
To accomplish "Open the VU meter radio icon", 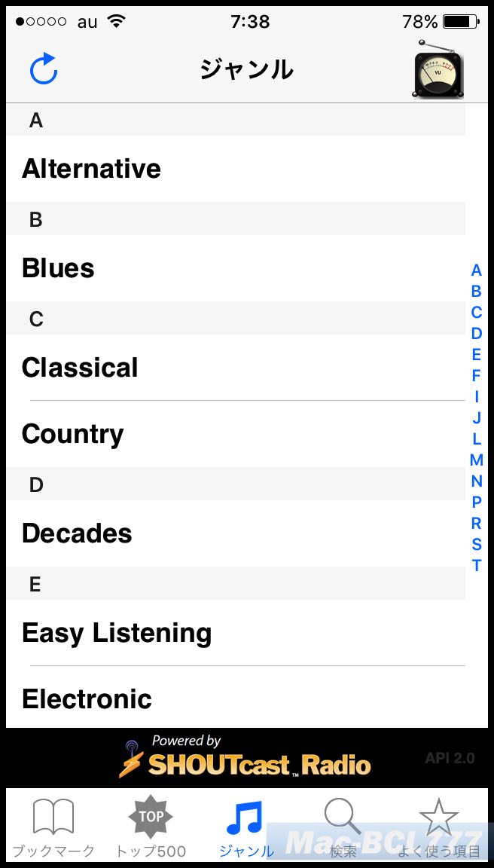I will tap(438, 70).
